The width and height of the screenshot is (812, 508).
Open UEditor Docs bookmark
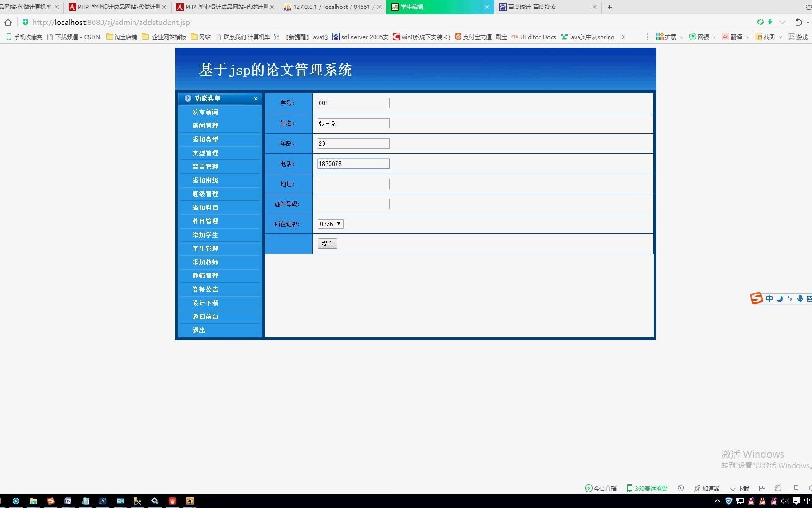point(534,37)
